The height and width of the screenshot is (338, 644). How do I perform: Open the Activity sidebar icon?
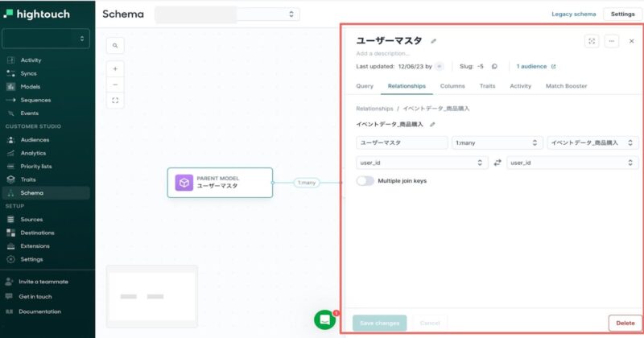click(10, 60)
